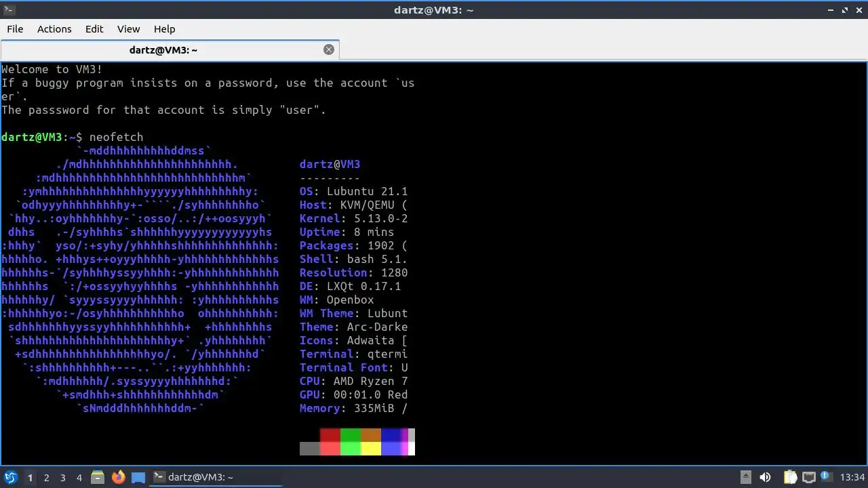Click the 'Kernel: 5.13.0-2' line
The image size is (868, 488).
click(354, 218)
